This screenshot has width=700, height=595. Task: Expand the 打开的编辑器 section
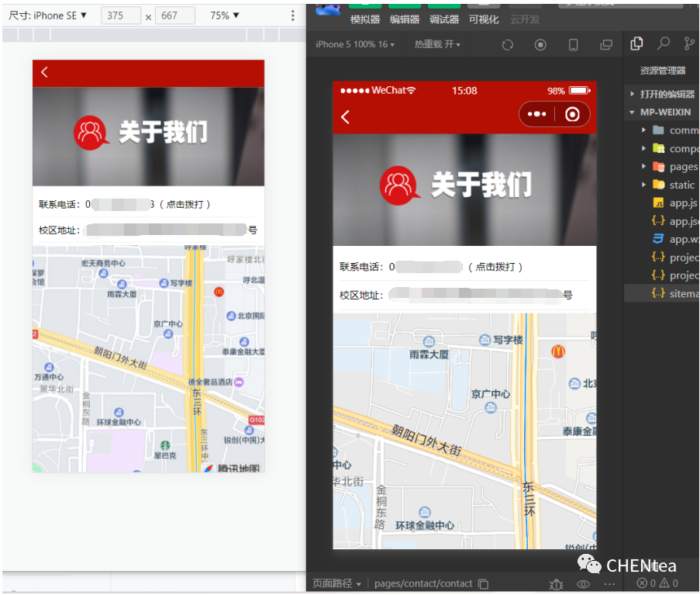[663, 94]
